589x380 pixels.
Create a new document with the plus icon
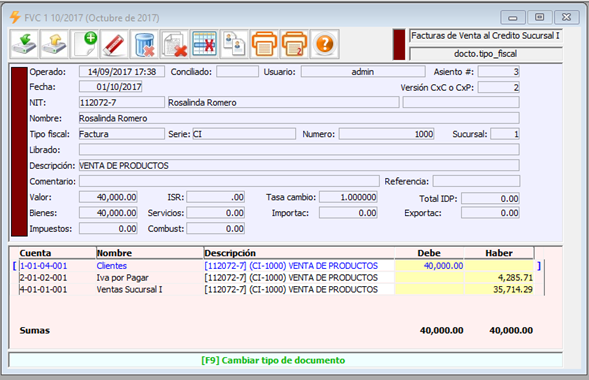click(x=84, y=44)
